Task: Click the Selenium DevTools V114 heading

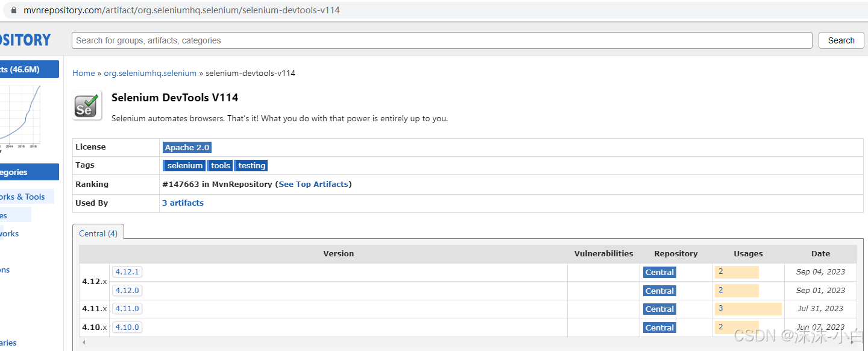Action: click(x=175, y=98)
